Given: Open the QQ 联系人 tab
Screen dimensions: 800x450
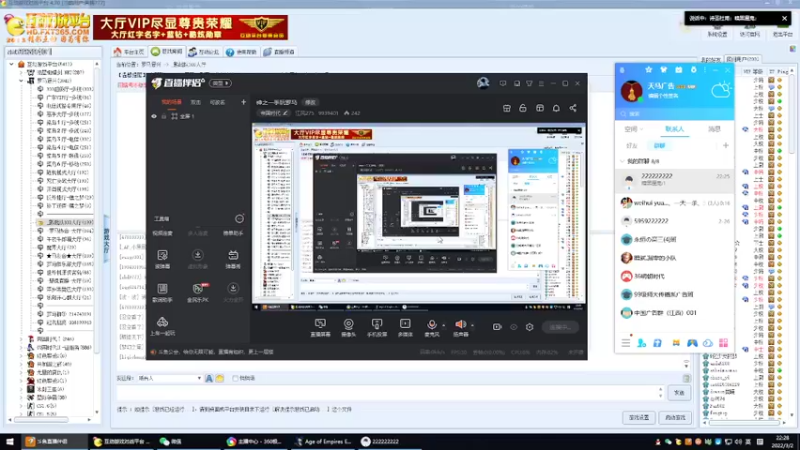Looking at the screenshot, I should [674, 129].
